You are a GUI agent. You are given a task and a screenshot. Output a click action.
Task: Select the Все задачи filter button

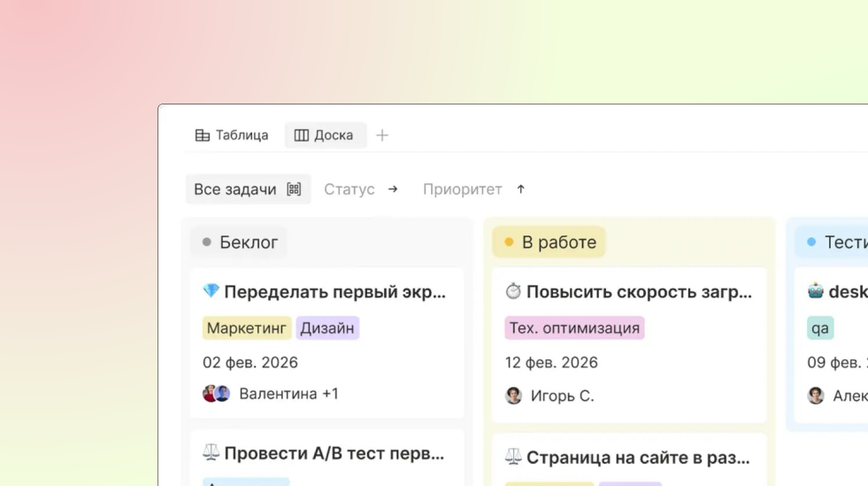coord(235,189)
